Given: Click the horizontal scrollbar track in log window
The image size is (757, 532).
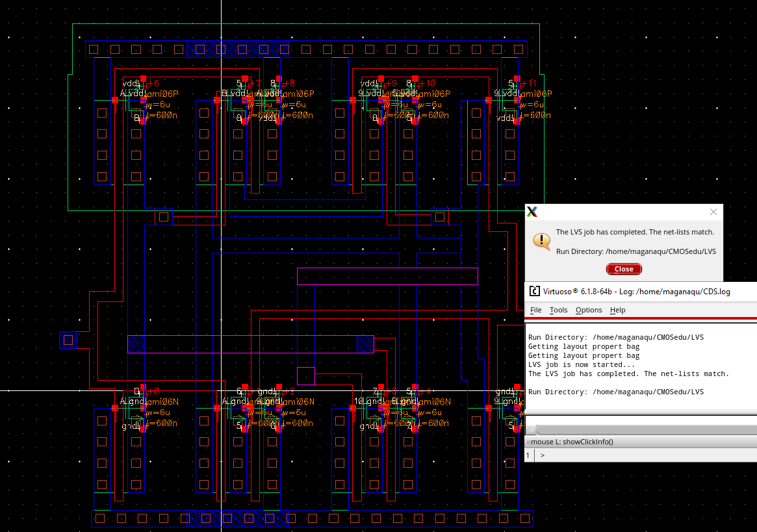Looking at the screenshot, I should 643,430.
